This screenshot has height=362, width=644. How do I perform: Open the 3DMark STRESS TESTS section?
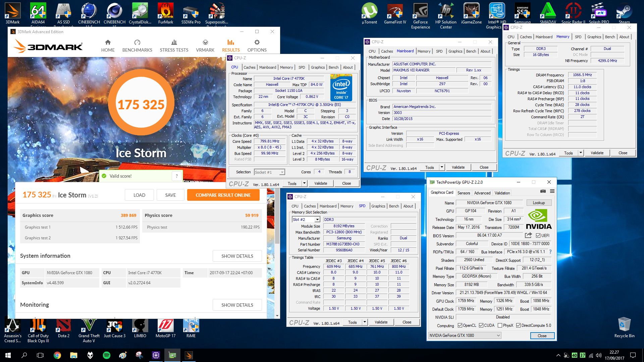[x=174, y=46]
